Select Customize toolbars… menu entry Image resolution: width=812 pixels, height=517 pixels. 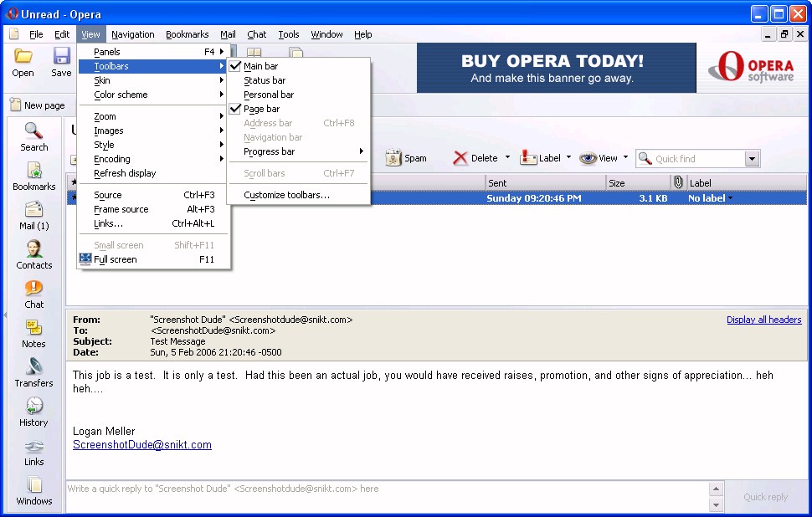[286, 195]
